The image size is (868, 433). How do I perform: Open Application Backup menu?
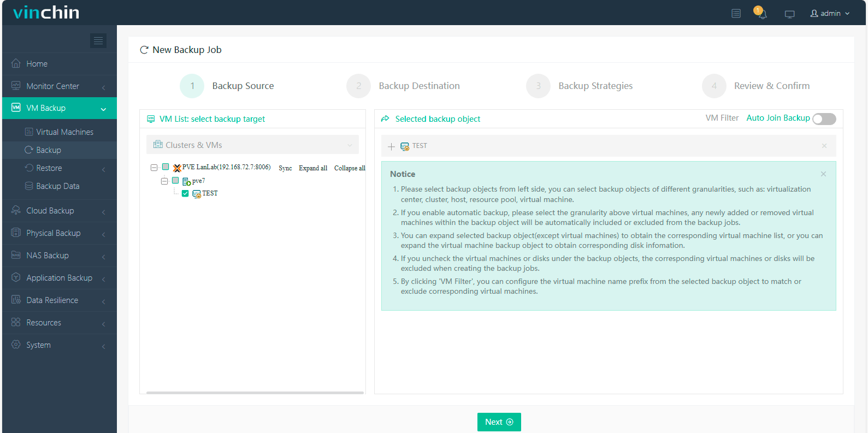pyautogui.click(x=60, y=278)
